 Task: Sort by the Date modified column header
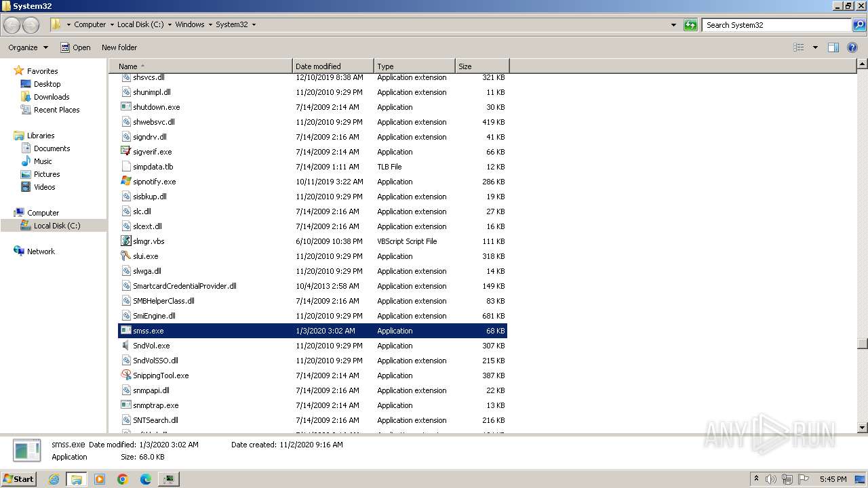[333, 66]
